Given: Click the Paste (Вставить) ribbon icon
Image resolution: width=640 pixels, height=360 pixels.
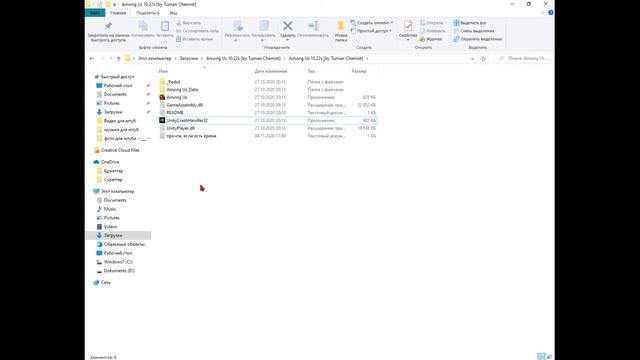Looking at the screenshot, I should tap(165, 26).
